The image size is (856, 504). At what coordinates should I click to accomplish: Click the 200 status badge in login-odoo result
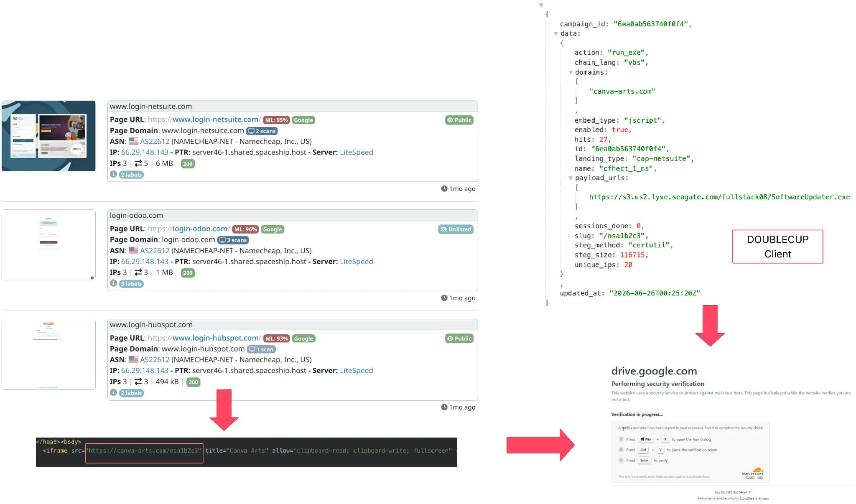click(188, 273)
